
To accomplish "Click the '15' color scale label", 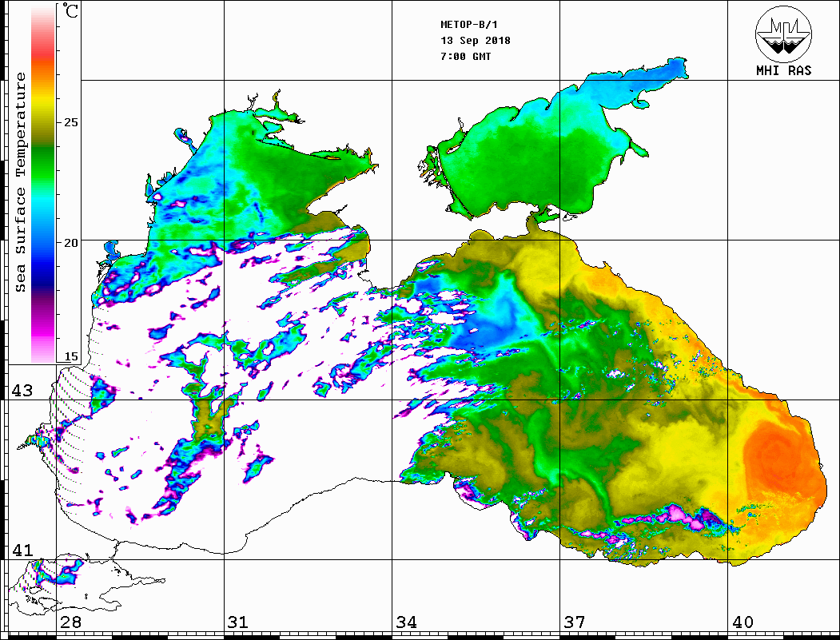I will click(x=70, y=356).
